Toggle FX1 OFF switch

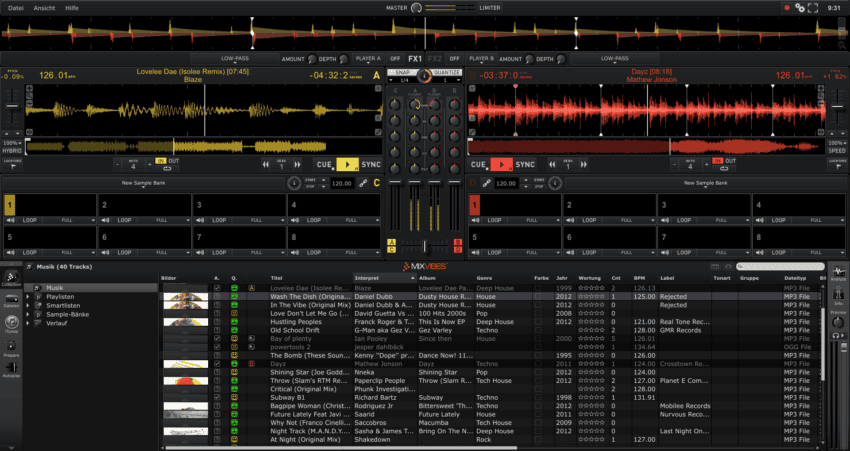click(396, 59)
